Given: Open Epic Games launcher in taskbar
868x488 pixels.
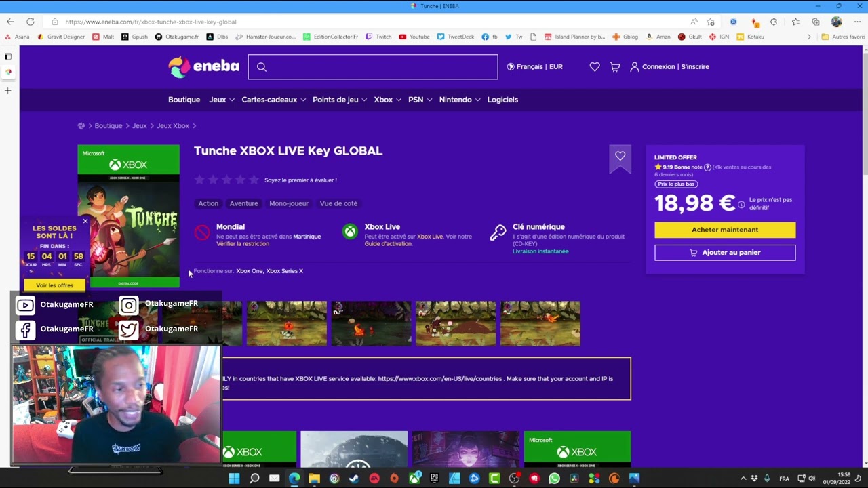Looking at the screenshot, I should click(434, 479).
